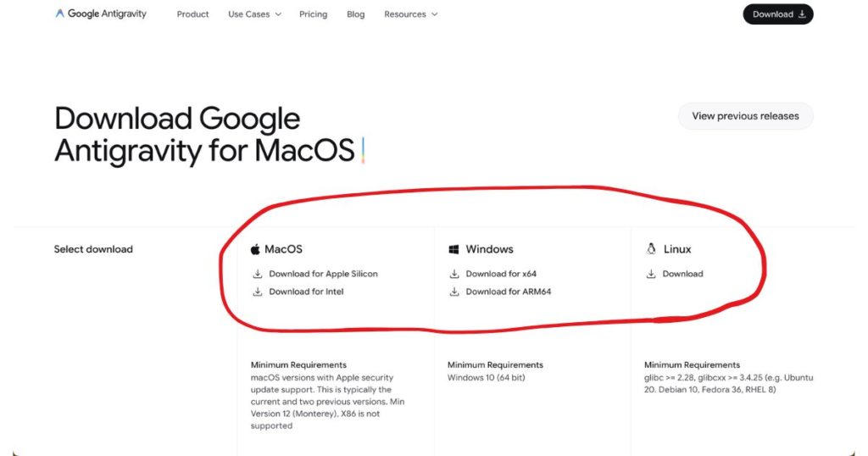
Task: Expand the Use Cases dropdown menu
Action: pyautogui.click(x=254, y=14)
